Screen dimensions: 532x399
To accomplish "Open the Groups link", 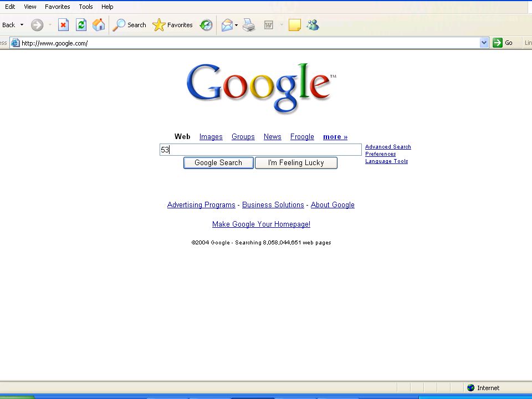I will (x=243, y=136).
